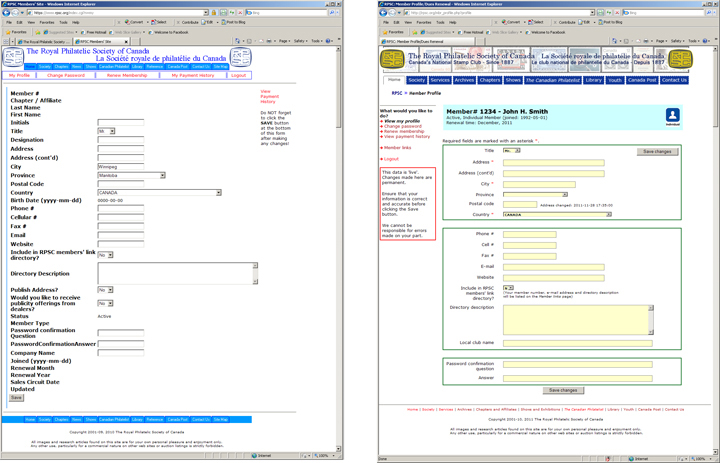Screen dimensions: 720x463
Task: Click the Save button on the left form
Action: coord(16,398)
